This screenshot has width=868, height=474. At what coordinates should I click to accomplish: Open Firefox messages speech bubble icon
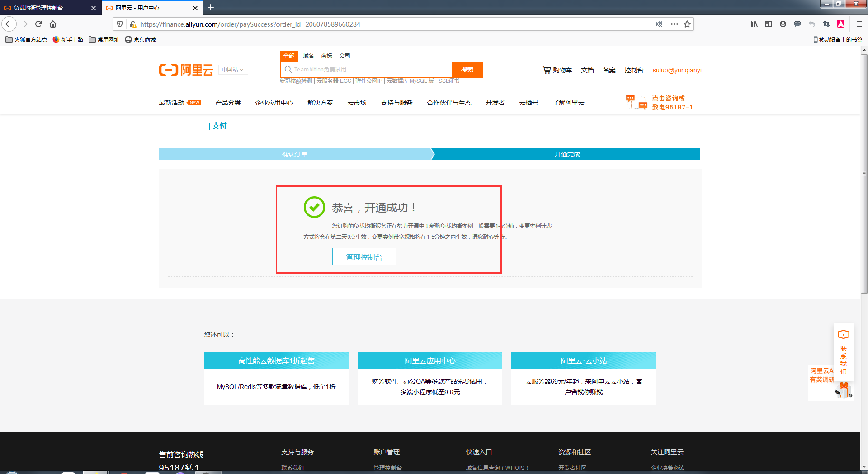pyautogui.click(x=797, y=24)
